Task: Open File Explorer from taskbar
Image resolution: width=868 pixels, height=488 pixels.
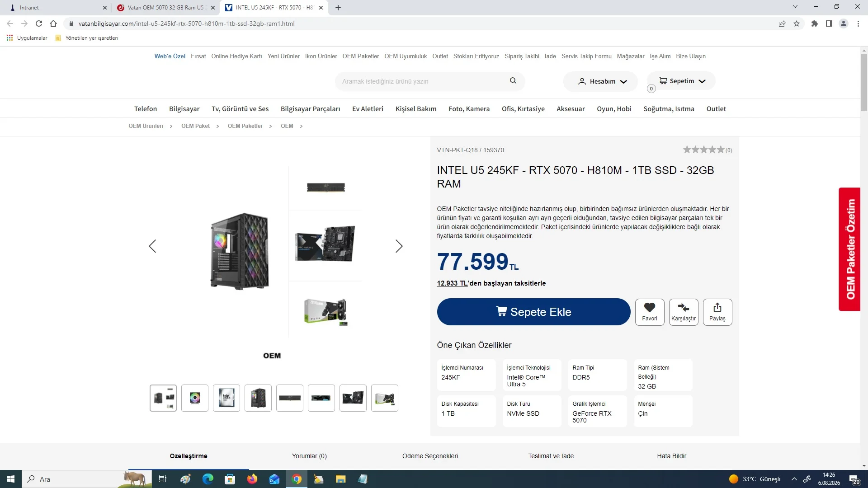Action: 341,479
